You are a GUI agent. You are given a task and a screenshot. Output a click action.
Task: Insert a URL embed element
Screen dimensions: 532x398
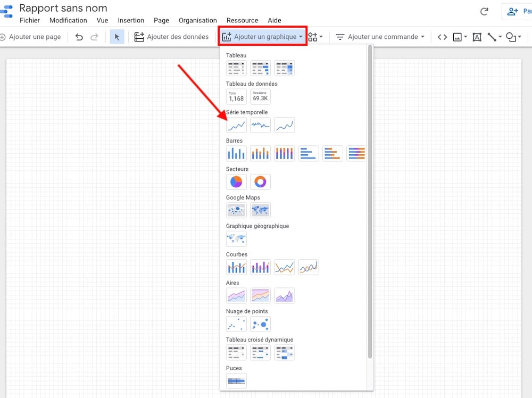pyautogui.click(x=442, y=37)
